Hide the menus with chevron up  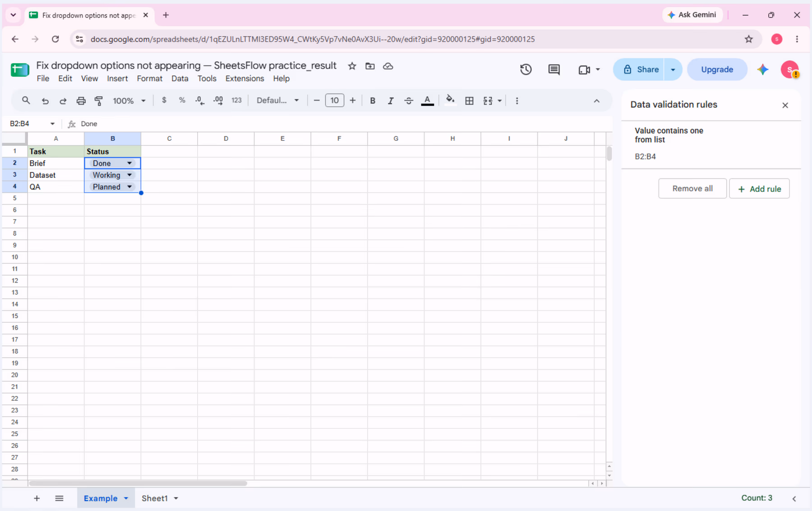pos(597,101)
